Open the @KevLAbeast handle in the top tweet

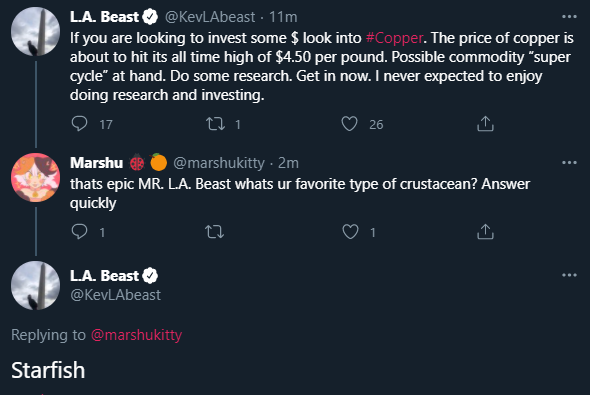[x=210, y=17]
